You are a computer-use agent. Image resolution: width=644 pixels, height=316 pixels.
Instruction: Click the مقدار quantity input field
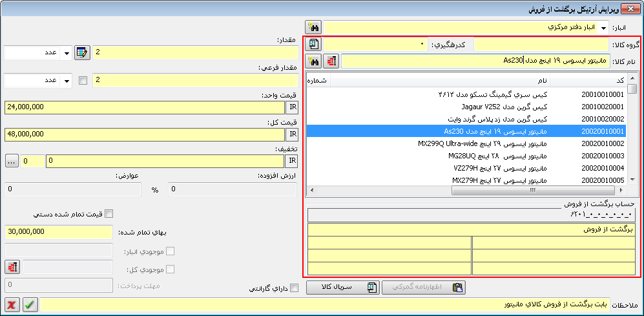coord(196,52)
